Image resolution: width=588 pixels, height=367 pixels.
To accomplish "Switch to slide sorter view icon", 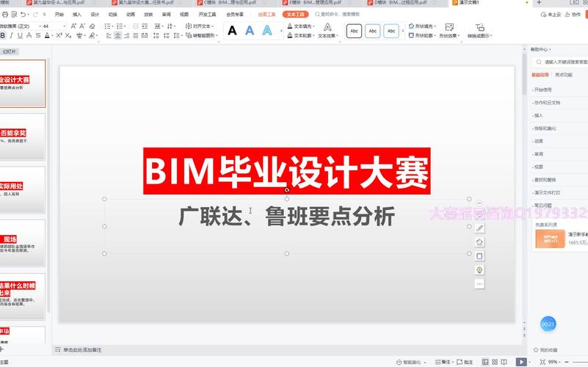I will coord(495,362).
